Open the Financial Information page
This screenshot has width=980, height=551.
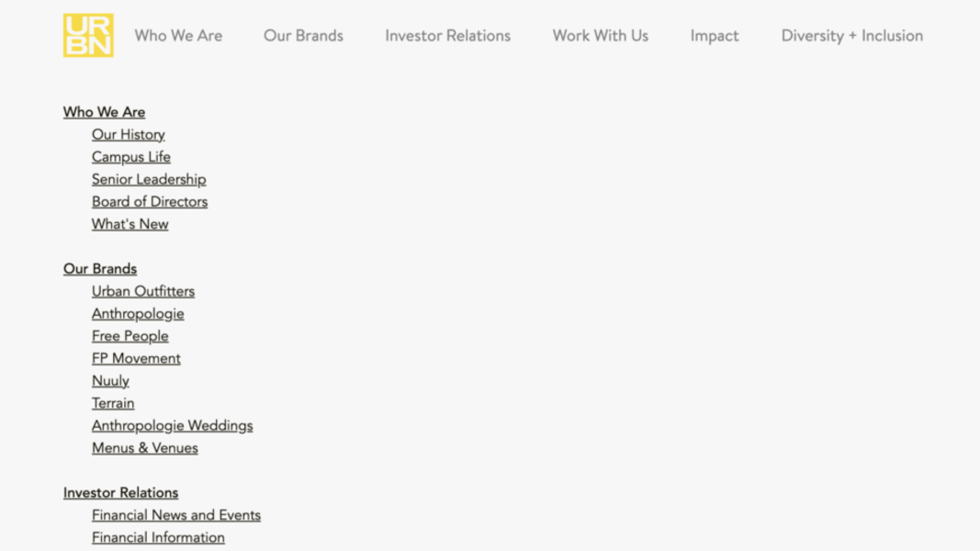coord(157,537)
